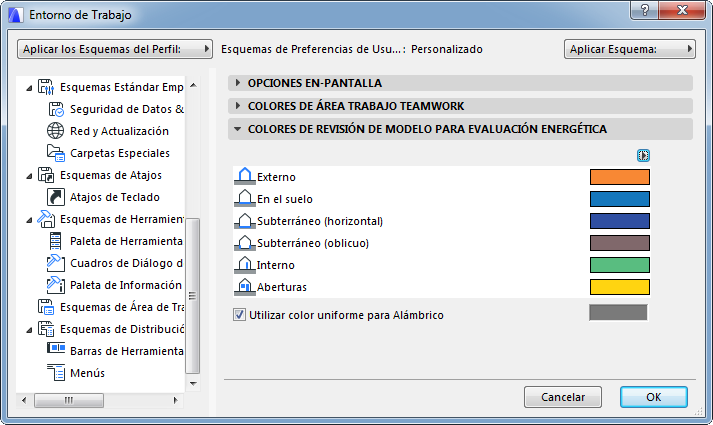Viewport: 713px width, 425px height.
Task: Open the Aplicar Esquema dropdown
Action: pyautogui.click(x=629, y=49)
